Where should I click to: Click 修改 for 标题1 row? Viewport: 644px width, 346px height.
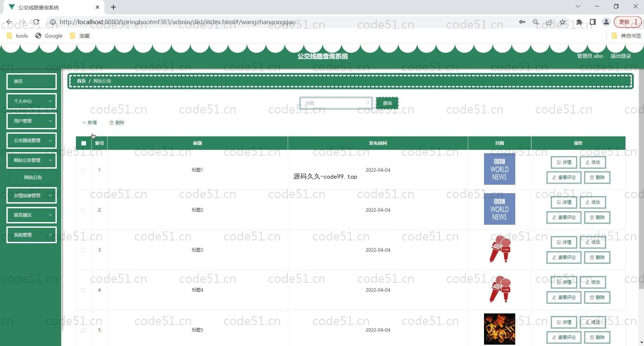point(593,162)
